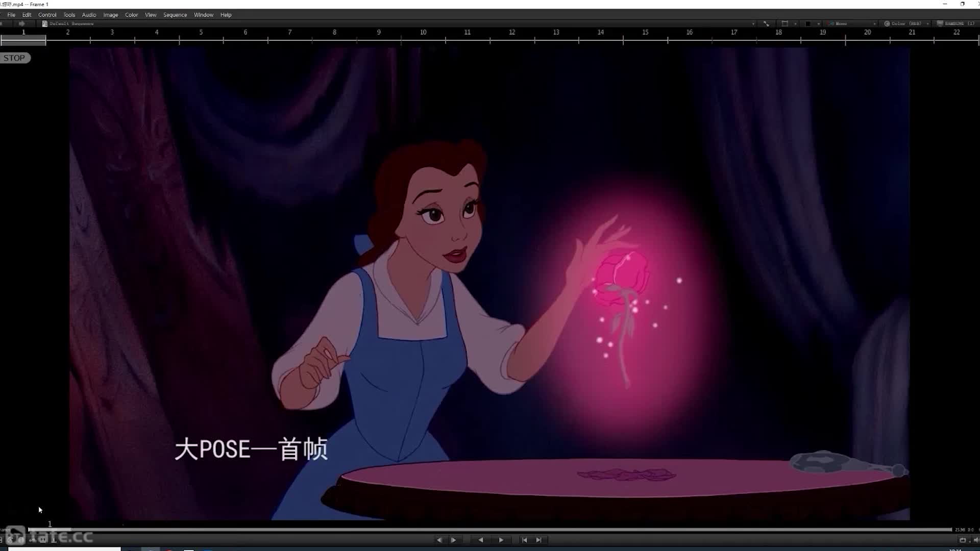This screenshot has width=980, height=551.
Task: Play the sequence forwards
Action: coord(501,540)
